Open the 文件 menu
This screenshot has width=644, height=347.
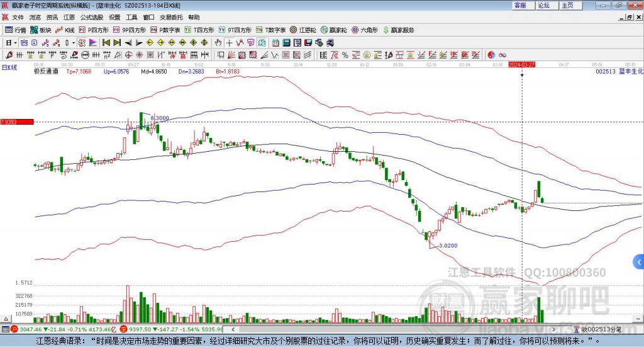[18, 17]
